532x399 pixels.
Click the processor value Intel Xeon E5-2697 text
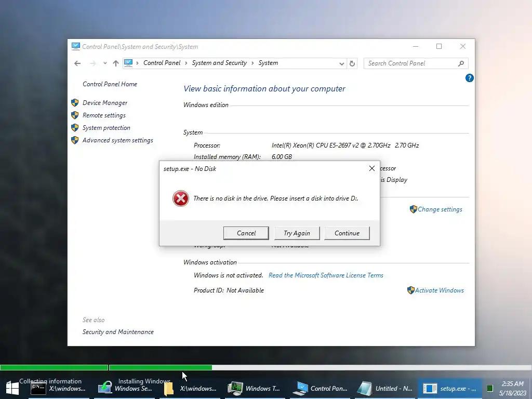345,145
